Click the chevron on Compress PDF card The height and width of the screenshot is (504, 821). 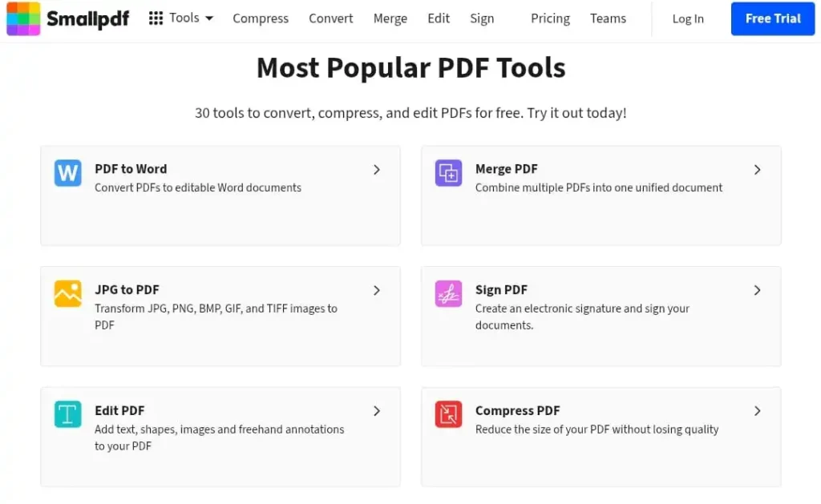[757, 411]
